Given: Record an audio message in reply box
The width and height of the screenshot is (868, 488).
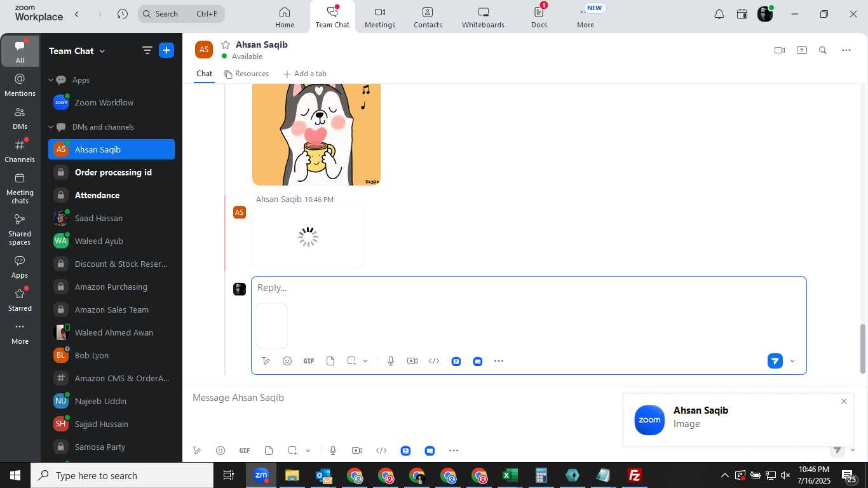Looking at the screenshot, I should pos(391,361).
